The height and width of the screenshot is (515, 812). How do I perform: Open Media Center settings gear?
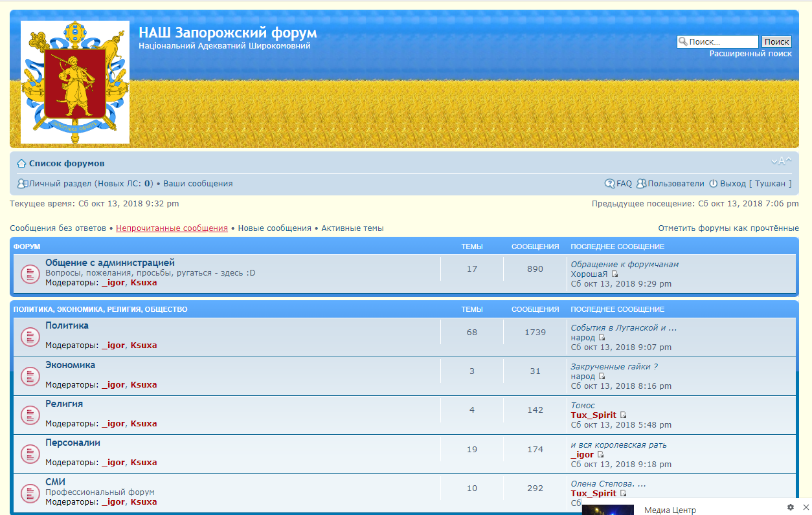coord(790,507)
